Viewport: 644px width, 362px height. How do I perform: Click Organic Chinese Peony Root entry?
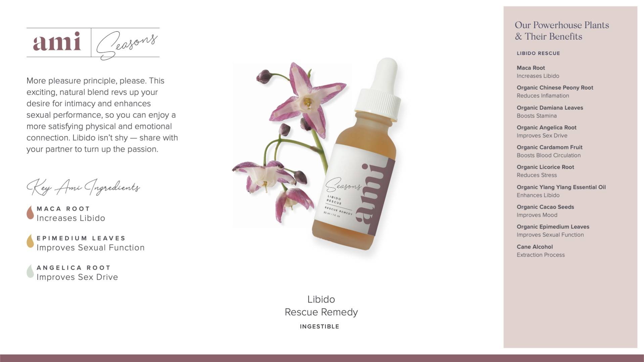click(555, 92)
